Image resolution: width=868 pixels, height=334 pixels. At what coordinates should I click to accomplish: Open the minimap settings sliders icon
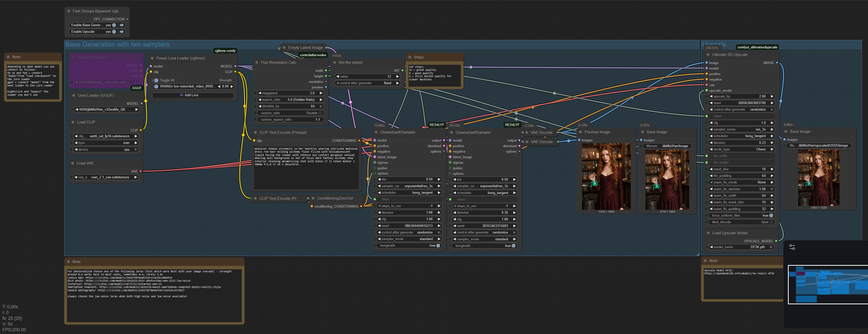[x=792, y=247]
